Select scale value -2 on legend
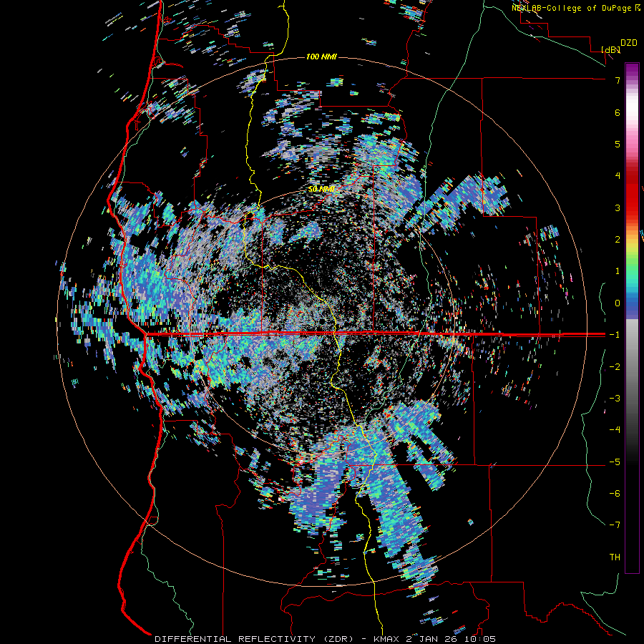644x644 pixels. (x=615, y=366)
